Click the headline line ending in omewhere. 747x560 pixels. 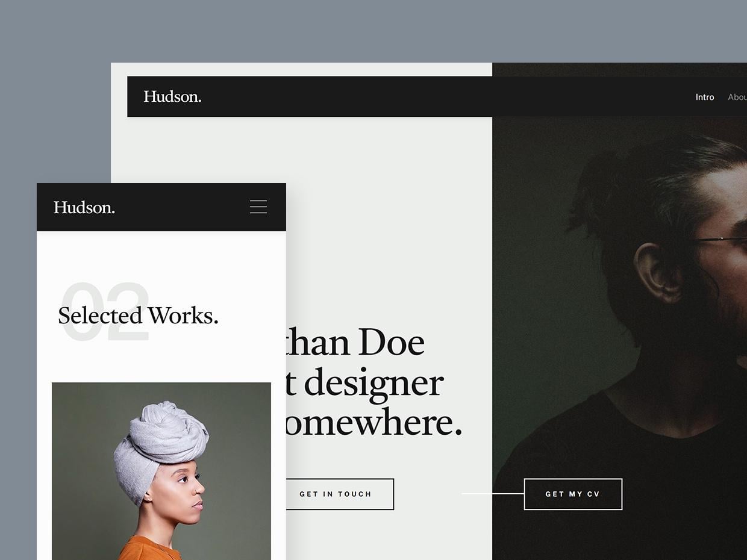[374, 423]
